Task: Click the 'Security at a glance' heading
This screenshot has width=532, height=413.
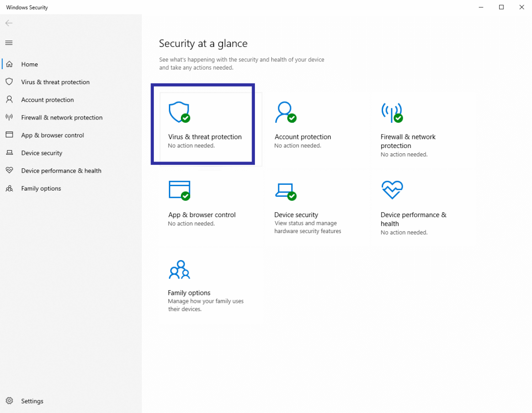Action: [203, 44]
